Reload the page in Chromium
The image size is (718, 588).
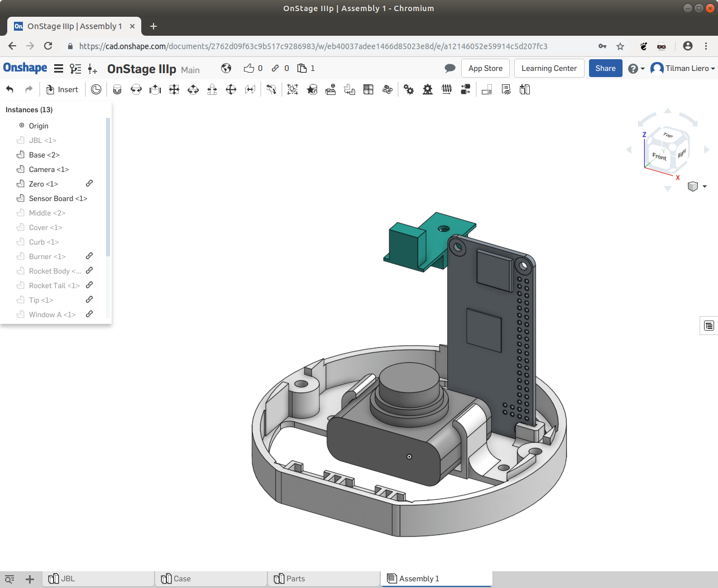tap(48, 46)
